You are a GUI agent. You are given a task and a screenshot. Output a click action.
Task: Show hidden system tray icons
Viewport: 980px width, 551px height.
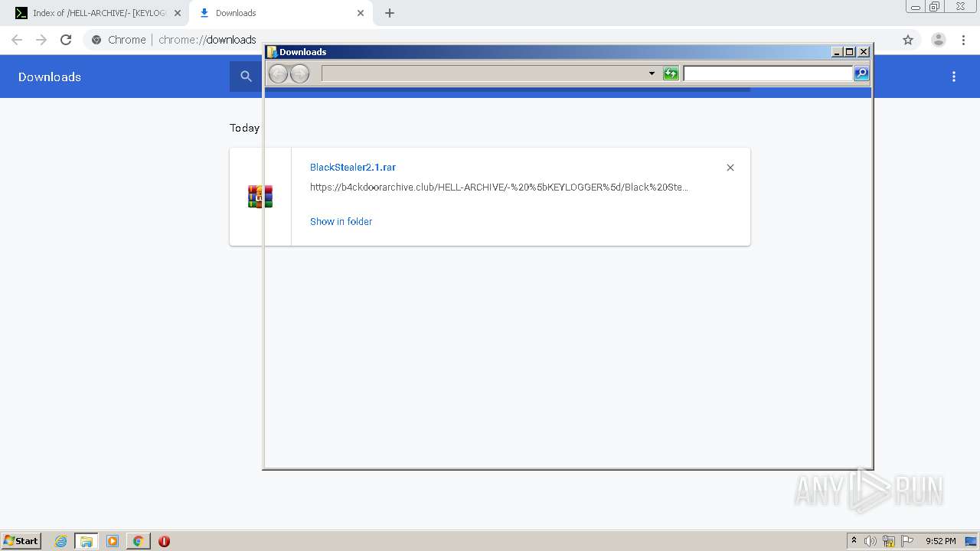[x=854, y=541]
